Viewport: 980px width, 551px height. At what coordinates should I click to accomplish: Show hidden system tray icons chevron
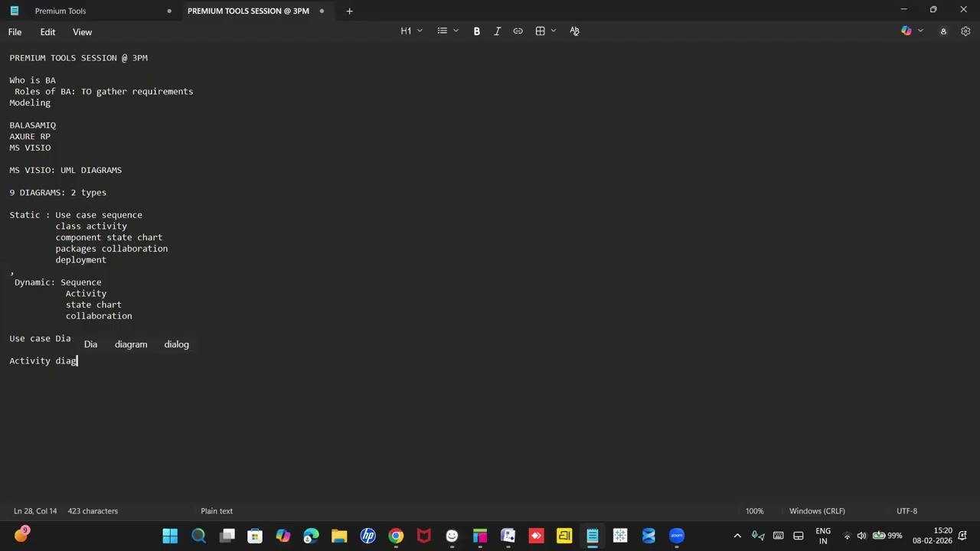coord(737,536)
